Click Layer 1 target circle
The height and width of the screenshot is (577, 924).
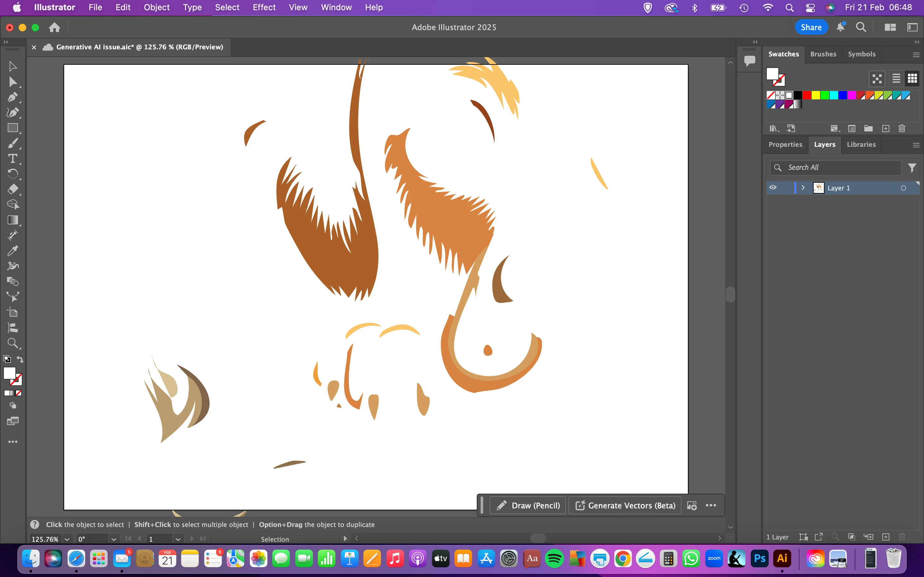pyautogui.click(x=903, y=188)
